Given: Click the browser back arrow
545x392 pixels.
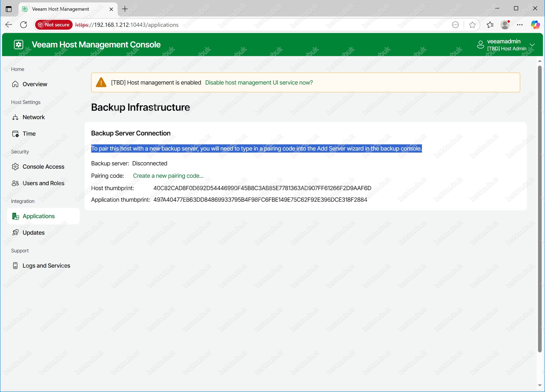Looking at the screenshot, I should (9, 25).
